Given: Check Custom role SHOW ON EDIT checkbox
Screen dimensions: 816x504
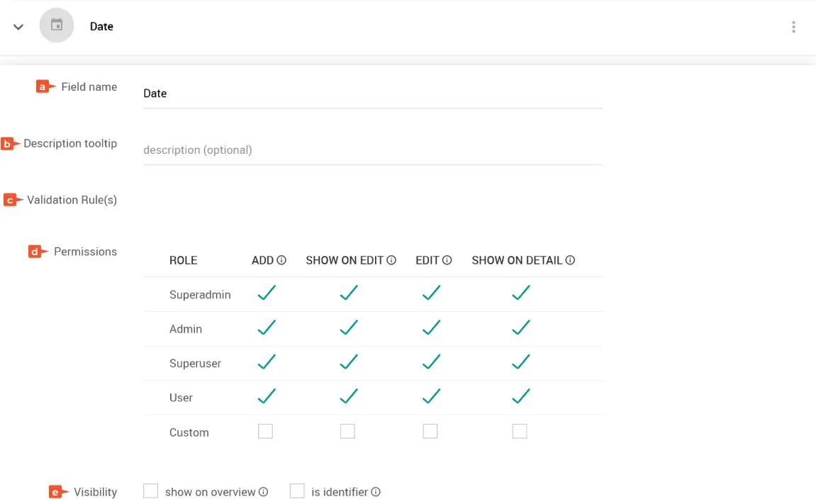Looking at the screenshot, I should coord(347,431).
